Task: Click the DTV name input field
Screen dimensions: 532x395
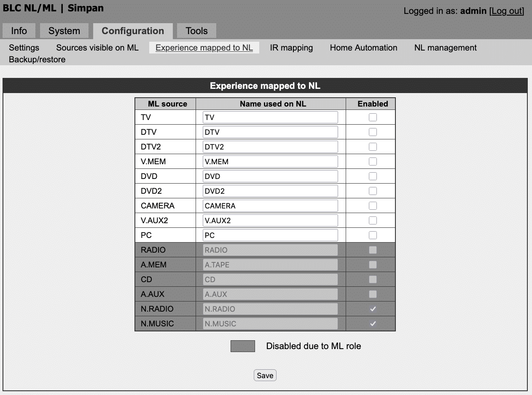Action: click(270, 132)
